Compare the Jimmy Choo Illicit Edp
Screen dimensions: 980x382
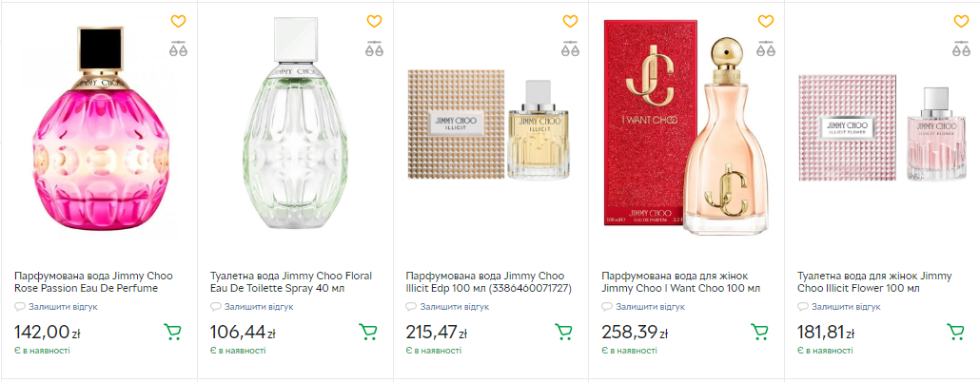570,50
